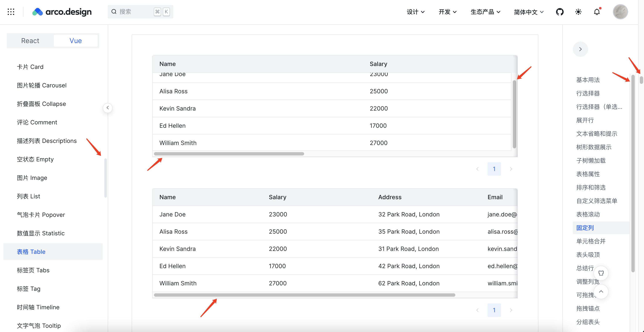
Task: Open the 开发 menu
Action: click(447, 12)
